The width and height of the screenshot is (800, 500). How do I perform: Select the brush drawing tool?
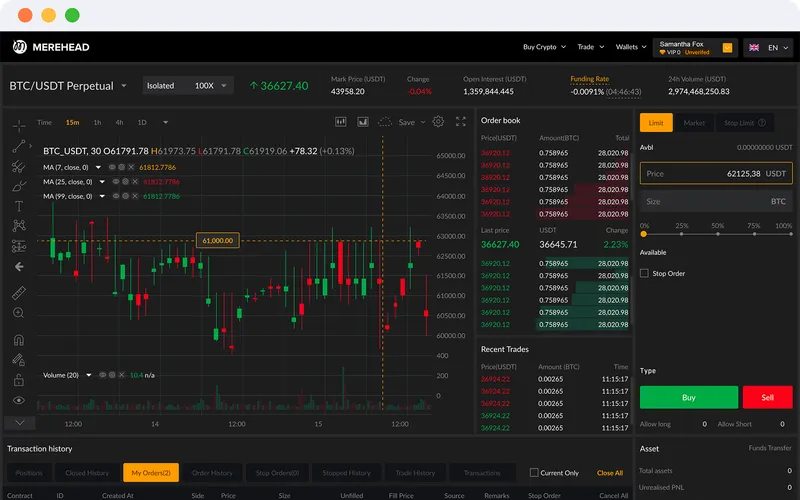[x=19, y=186]
